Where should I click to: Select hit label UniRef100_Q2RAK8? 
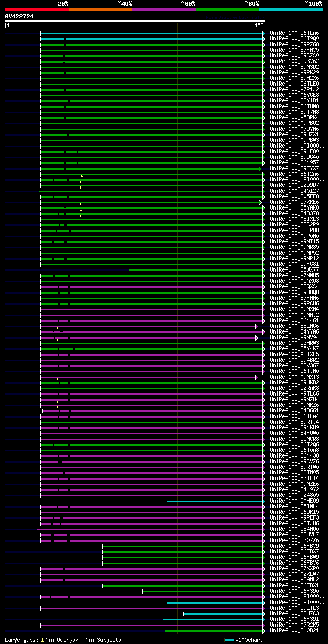coord(294,388)
